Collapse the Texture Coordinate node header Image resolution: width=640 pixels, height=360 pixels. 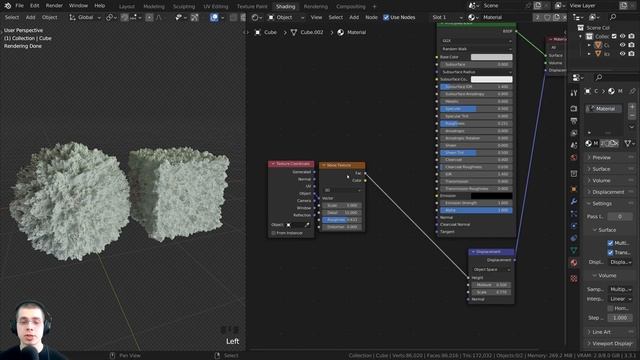click(273, 164)
